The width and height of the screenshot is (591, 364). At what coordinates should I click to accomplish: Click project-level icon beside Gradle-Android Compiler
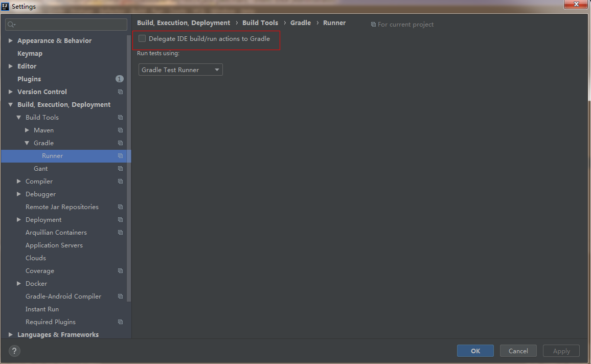click(120, 297)
